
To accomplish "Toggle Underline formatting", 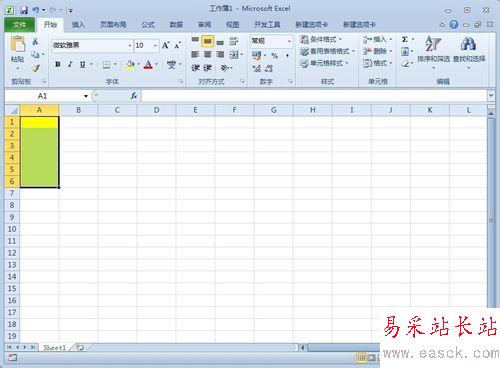I will click(82, 64).
